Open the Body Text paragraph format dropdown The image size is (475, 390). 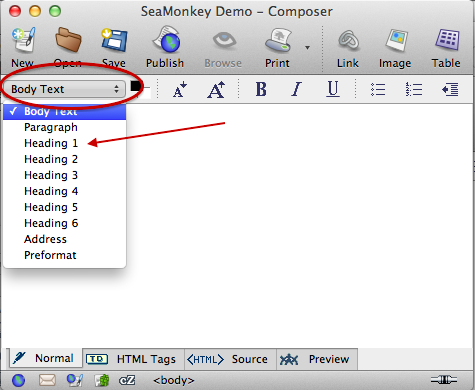click(x=64, y=89)
